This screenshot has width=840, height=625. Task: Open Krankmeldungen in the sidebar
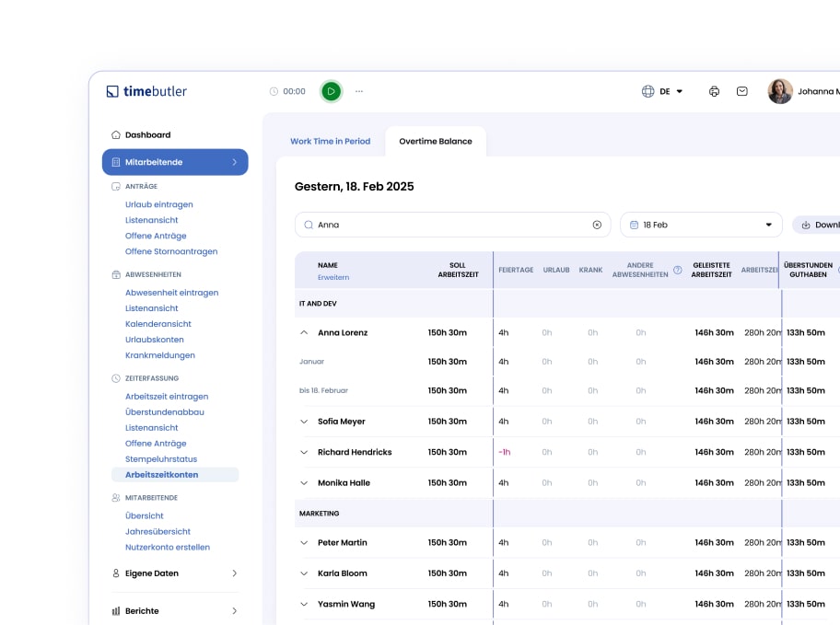point(159,355)
